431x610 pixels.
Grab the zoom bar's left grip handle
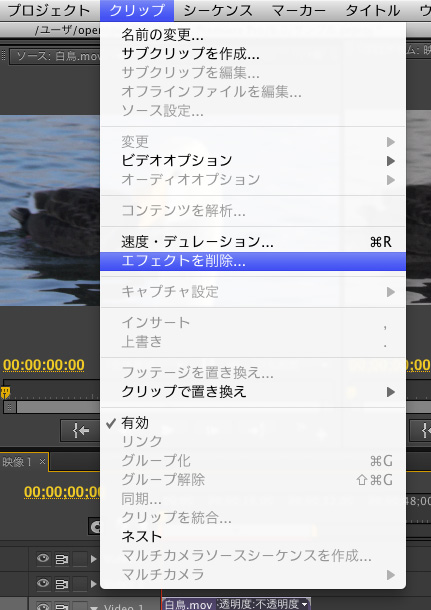[10, 407]
